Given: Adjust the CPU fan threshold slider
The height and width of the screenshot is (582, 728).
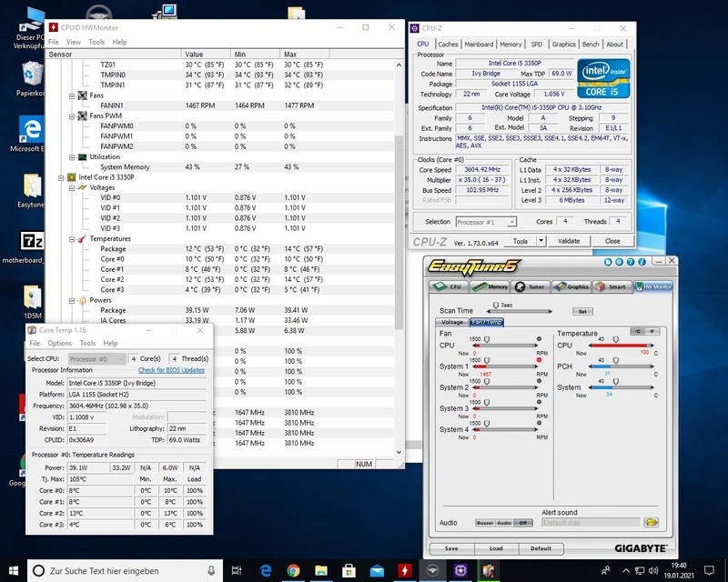Looking at the screenshot, I should click(487, 340).
